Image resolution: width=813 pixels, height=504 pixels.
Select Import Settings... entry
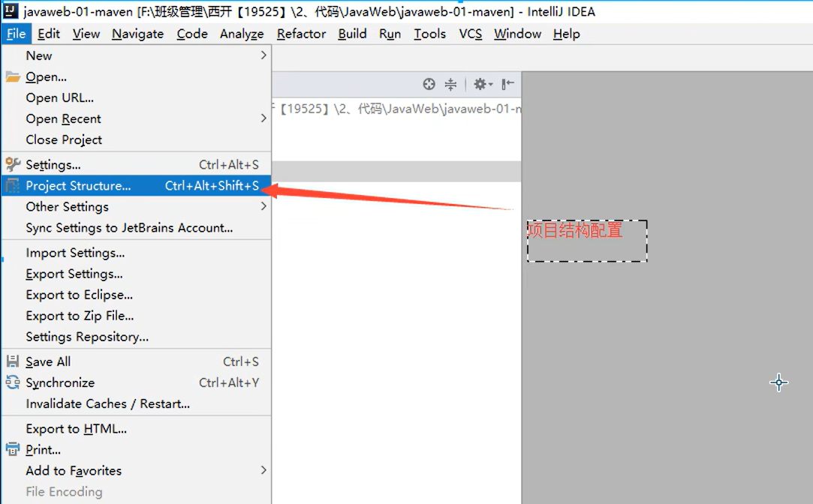coord(137,253)
